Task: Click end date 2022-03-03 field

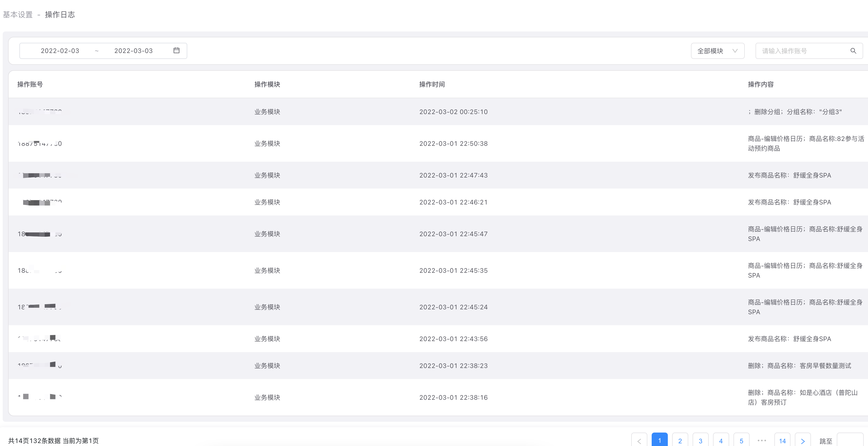Action: pos(133,51)
